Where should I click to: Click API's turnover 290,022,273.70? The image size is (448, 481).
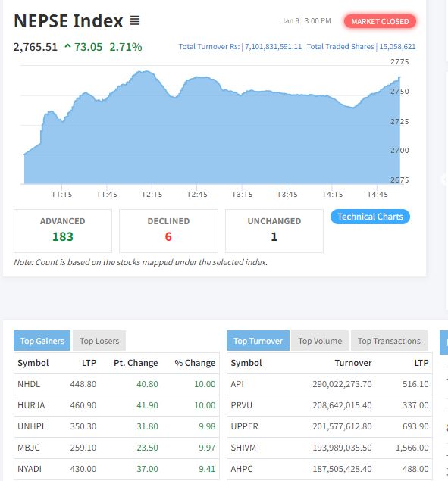pyautogui.click(x=342, y=384)
